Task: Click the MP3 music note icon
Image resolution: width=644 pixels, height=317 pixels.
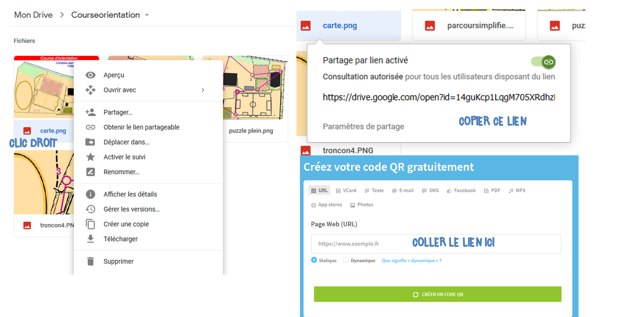Action: tap(511, 191)
